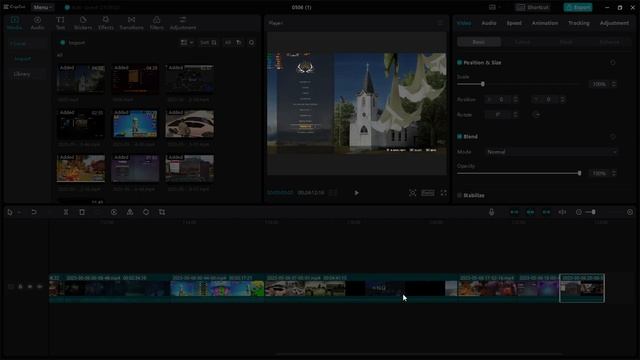Reset Blend with its reset icon

(613, 136)
